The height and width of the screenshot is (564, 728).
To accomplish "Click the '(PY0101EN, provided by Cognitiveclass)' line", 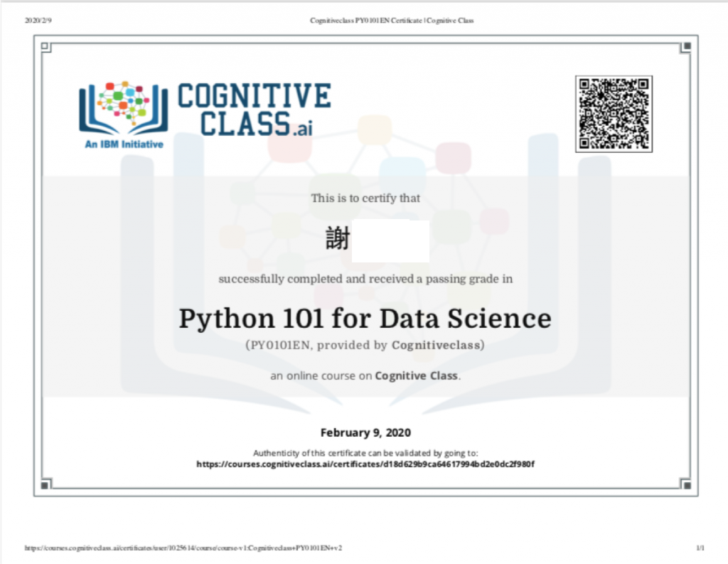I will (365, 345).
